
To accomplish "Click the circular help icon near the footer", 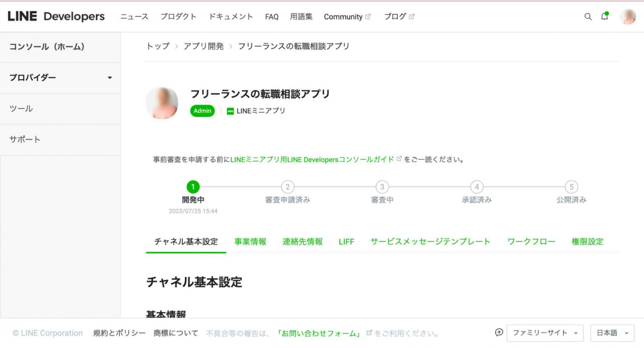I will [499, 333].
